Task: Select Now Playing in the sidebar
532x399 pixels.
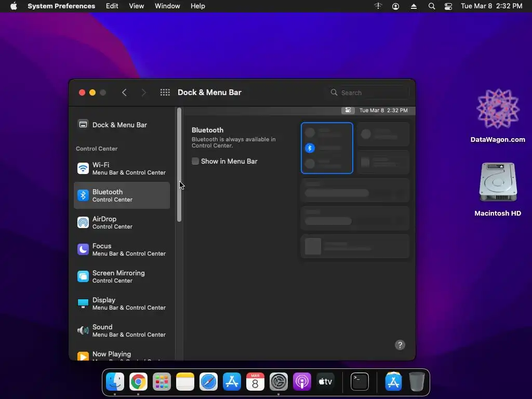Action: [122, 355]
